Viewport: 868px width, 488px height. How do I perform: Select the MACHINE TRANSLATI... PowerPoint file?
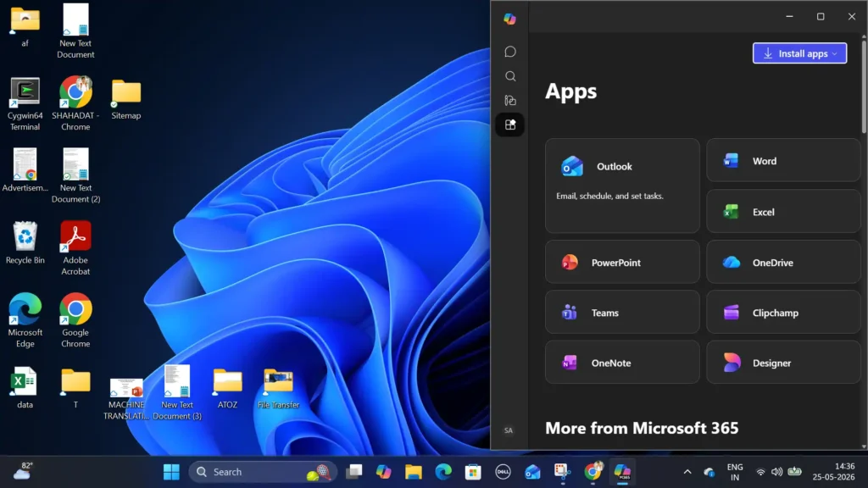click(x=126, y=398)
